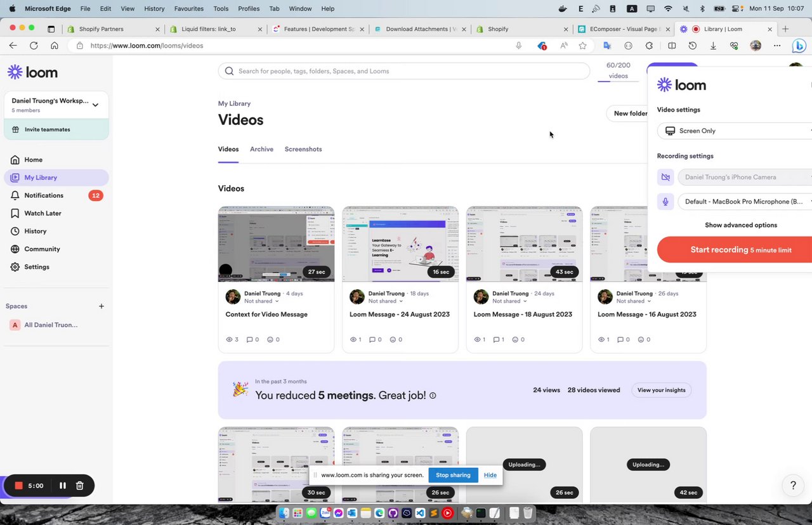Click Start recording button
Viewport: 812px width, 525px height.
pyautogui.click(x=735, y=250)
